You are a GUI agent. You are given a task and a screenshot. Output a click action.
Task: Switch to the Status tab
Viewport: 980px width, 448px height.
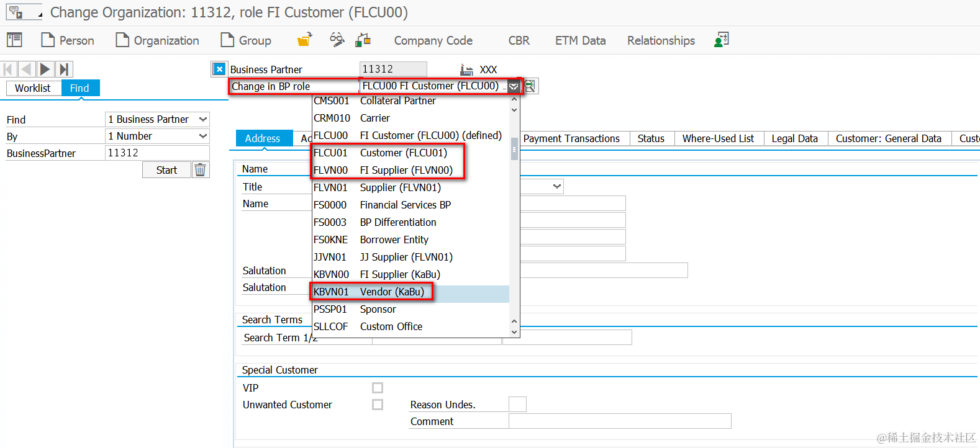pos(651,138)
